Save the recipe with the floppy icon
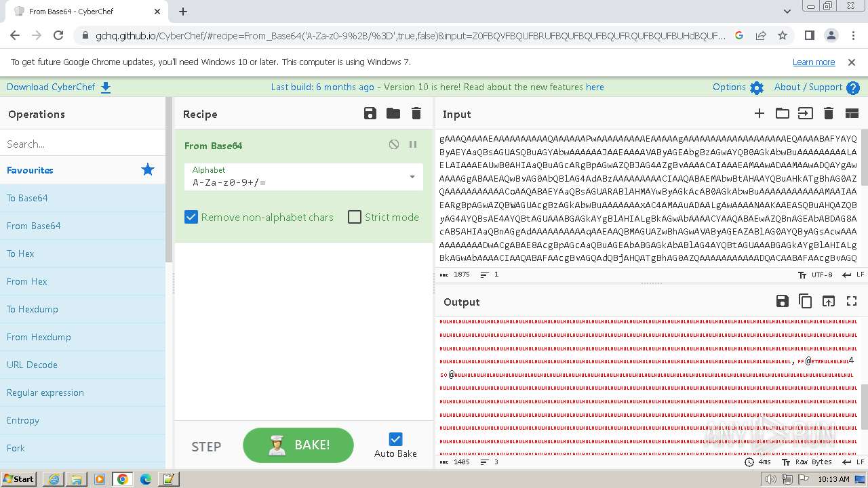The width and height of the screenshot is (868, 488). click(x=370, y=113)
